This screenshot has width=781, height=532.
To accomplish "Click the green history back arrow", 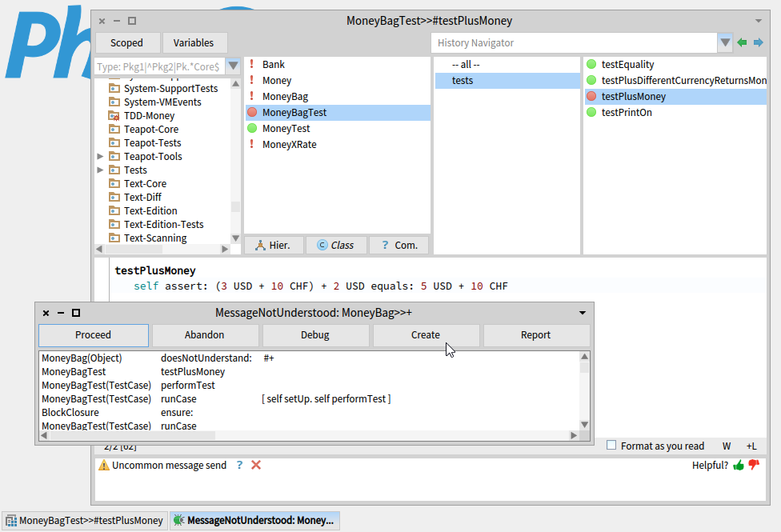I will tap(742, 43).
